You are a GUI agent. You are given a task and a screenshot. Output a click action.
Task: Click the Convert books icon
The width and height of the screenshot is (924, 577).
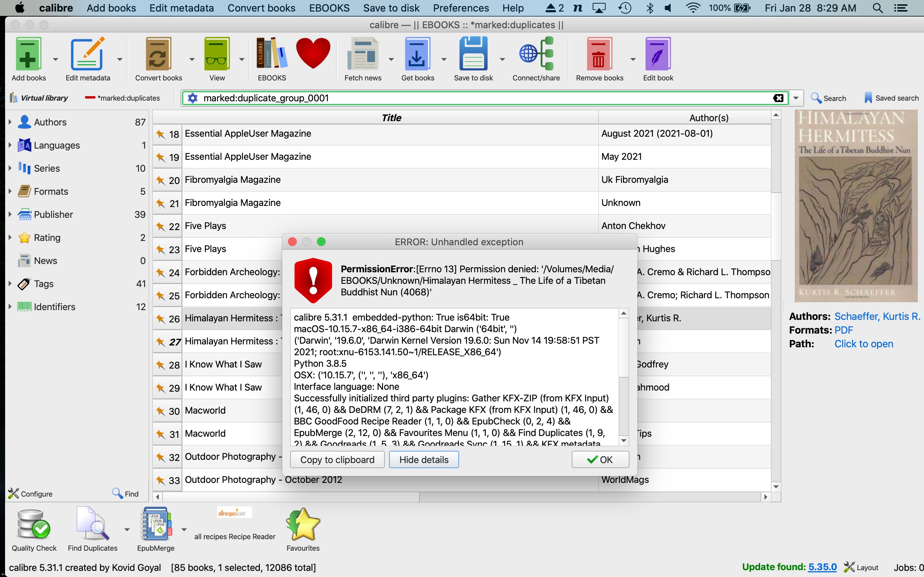coord(158,54)
